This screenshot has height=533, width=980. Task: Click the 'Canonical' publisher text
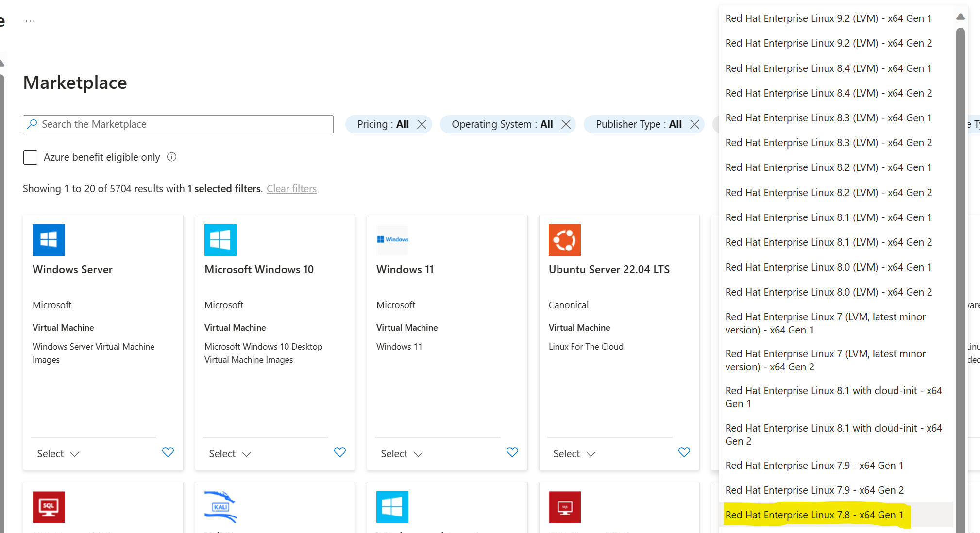tap(569, 305)
